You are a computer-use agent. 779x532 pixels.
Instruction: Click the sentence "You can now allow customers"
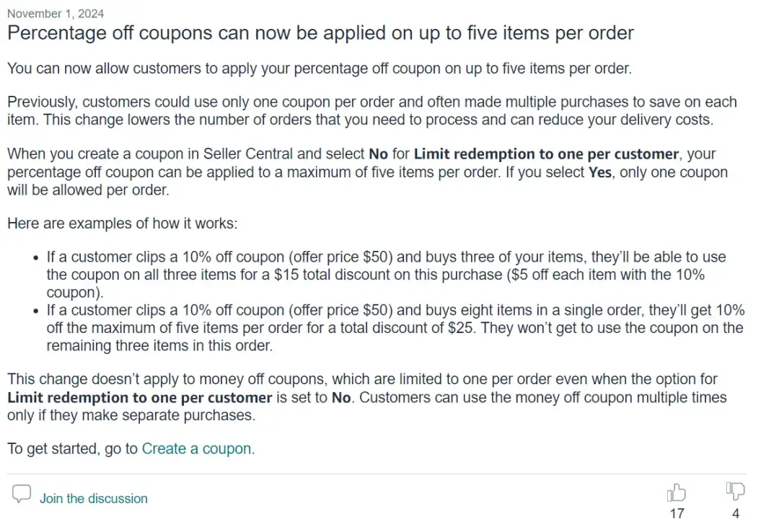(x=319, y=68)
